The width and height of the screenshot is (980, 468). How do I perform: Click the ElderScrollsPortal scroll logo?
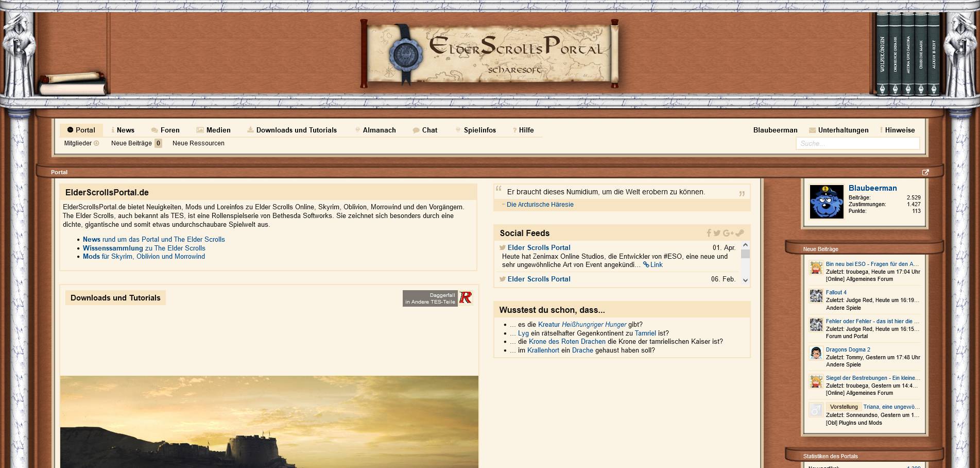tap(489, 54)
